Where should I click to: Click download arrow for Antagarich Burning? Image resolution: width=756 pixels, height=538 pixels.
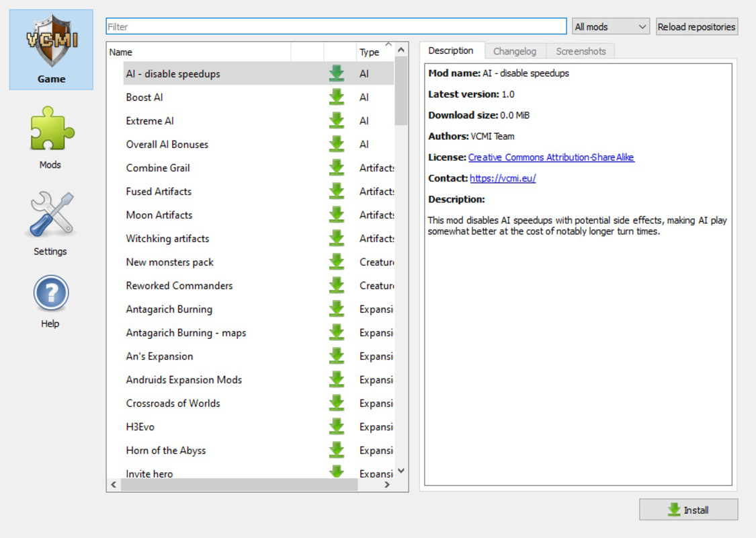tap(337, 309)
